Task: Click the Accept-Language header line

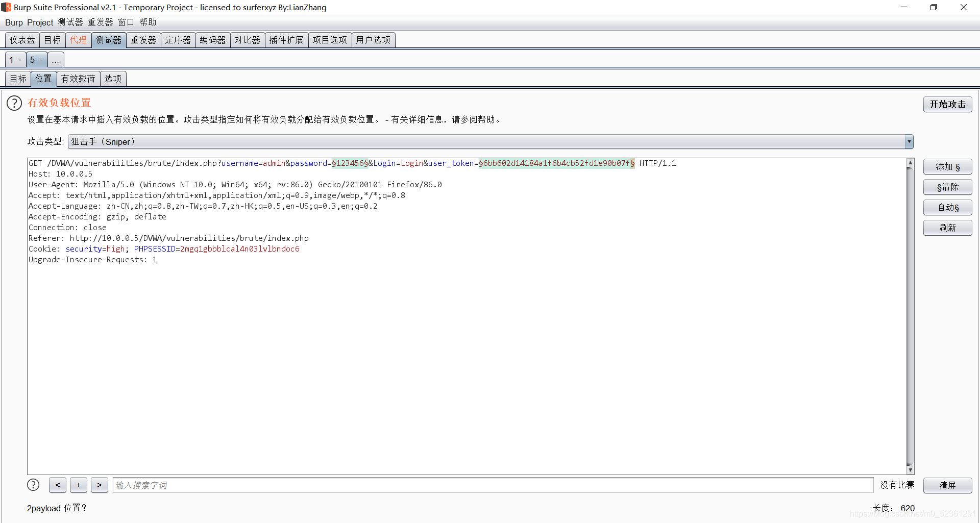Action: click(x=203, y=206)
